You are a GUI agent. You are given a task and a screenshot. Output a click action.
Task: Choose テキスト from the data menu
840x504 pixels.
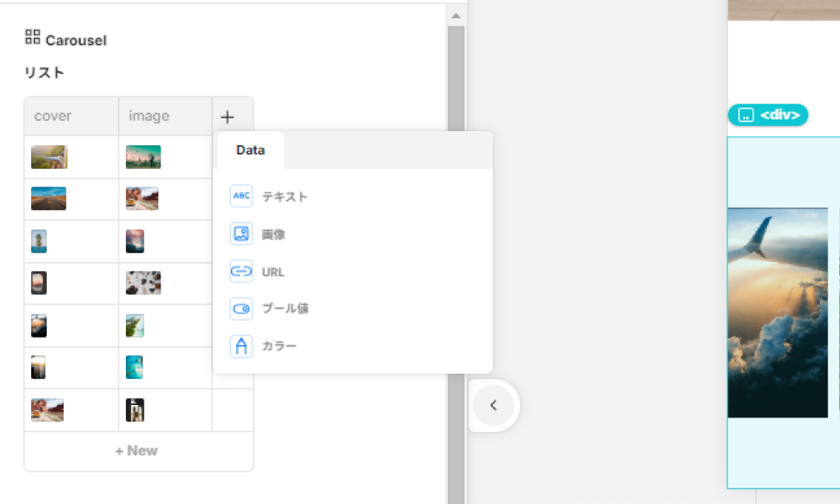[x=285, y=197]
